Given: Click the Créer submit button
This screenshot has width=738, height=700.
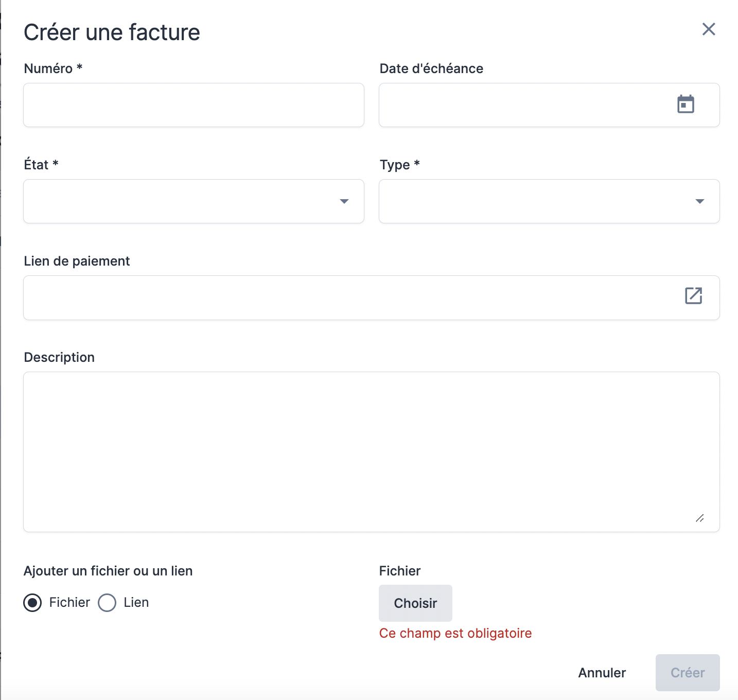Looking at the screenshot, I should pos(687,673).
